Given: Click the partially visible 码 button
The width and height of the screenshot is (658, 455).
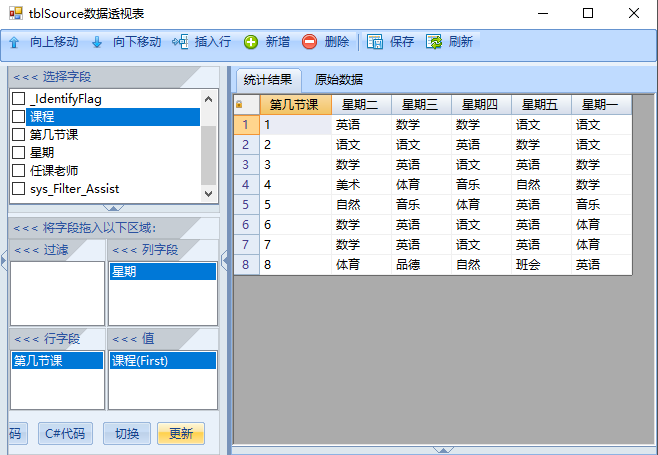Looking at the screenshot, I should click(x=17, y=433).
